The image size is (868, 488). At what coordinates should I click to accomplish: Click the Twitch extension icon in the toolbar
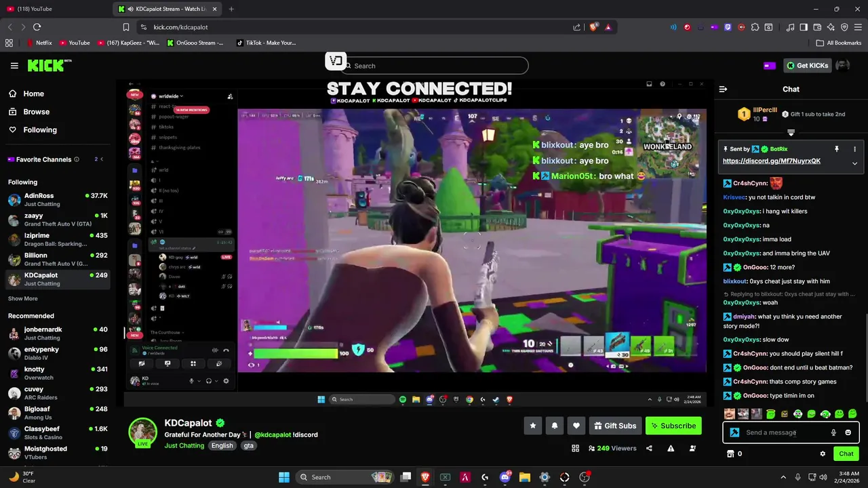(728, 27)
